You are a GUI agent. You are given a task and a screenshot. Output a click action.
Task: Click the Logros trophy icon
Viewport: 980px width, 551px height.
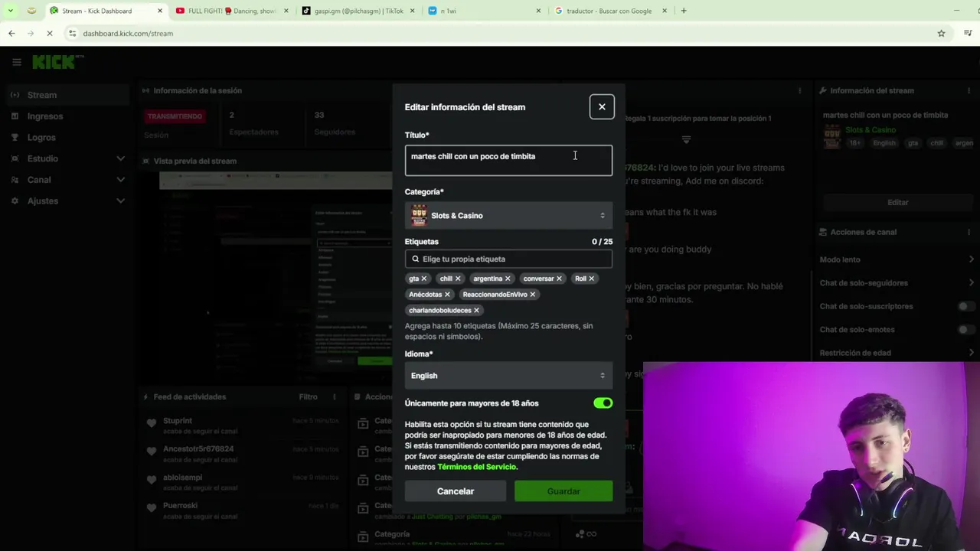15,137
